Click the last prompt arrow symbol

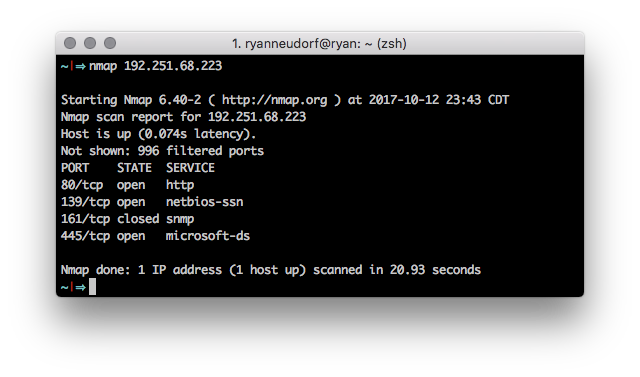coord(80,288)
